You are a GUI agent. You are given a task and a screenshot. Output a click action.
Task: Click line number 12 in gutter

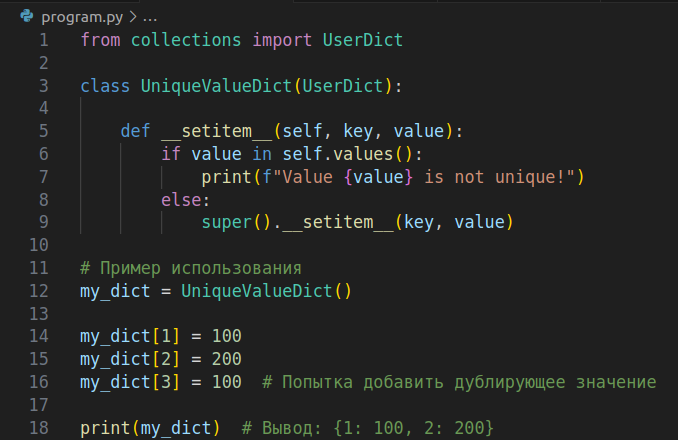pos(39,291)
